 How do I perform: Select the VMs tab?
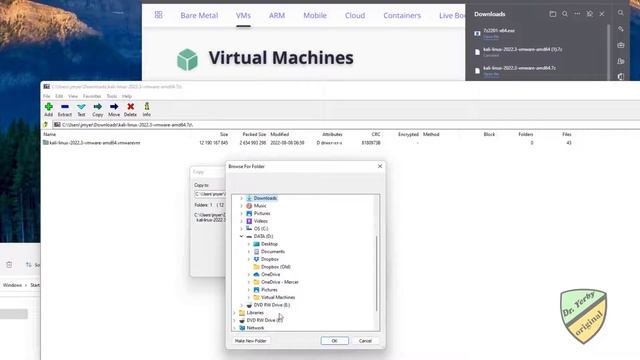[243, 16]
